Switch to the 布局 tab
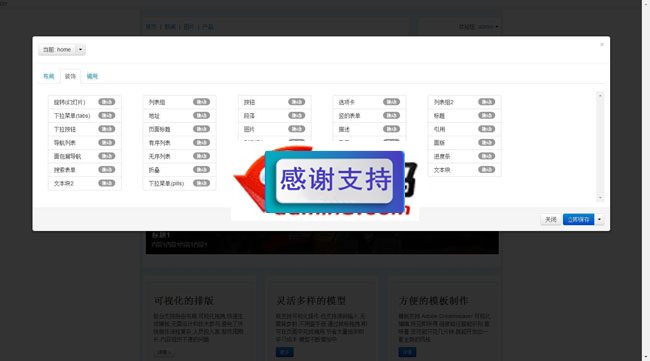 [x=49, y=76]
